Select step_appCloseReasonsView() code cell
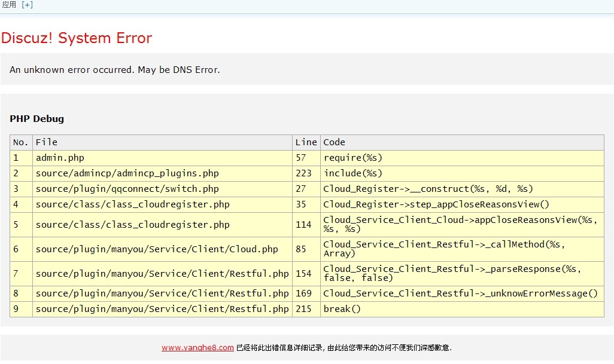This screenshot has height=364, width=614. 462,204
